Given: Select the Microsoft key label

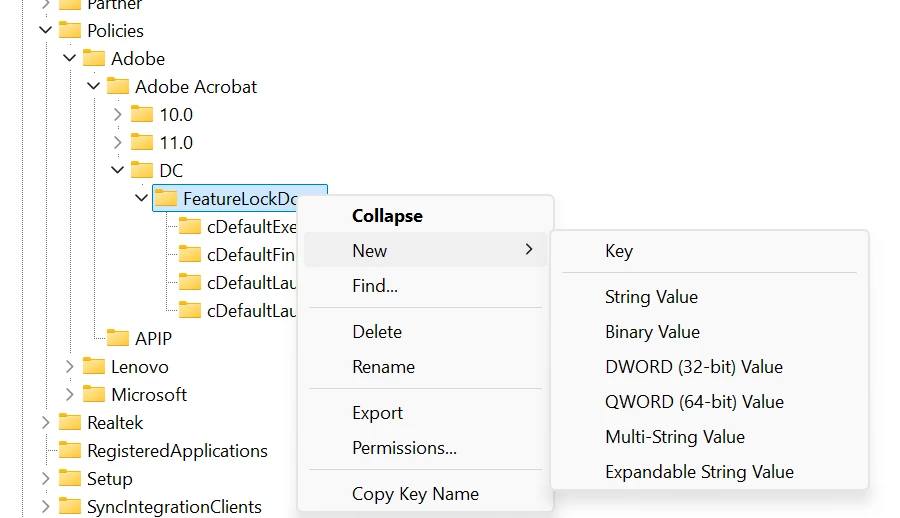Looking at the screenshot, I should pyautogui.click(x=149, y=395).
